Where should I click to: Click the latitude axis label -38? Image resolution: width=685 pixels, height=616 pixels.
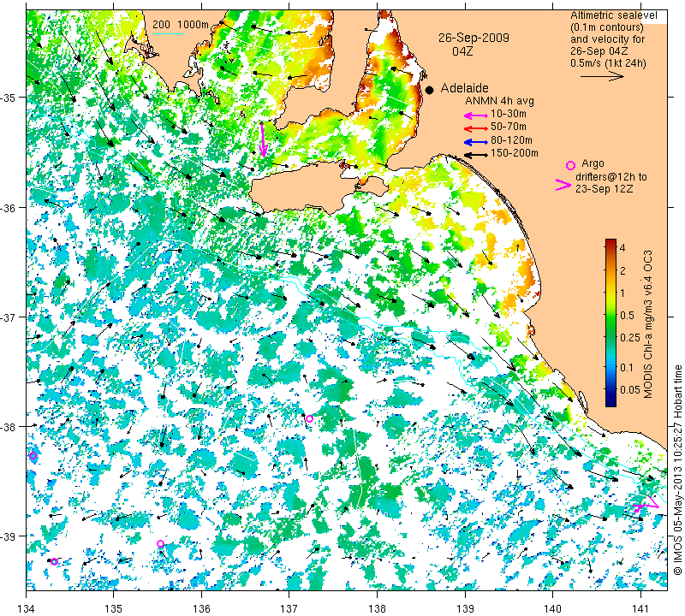tap(9, 427)
